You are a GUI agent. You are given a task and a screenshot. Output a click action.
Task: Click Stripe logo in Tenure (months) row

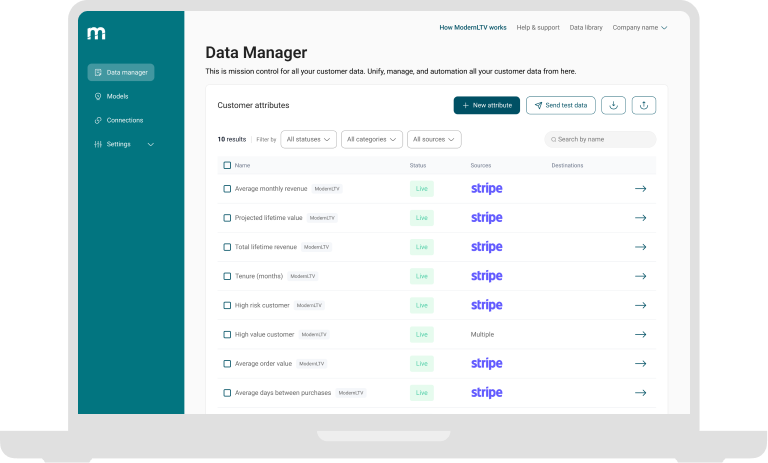click(x=486, y=276)
